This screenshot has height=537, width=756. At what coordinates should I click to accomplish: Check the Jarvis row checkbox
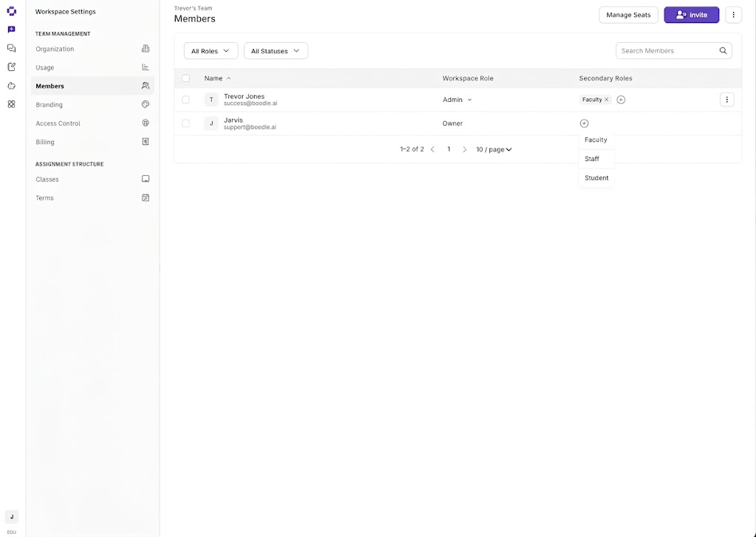[185, 123]
